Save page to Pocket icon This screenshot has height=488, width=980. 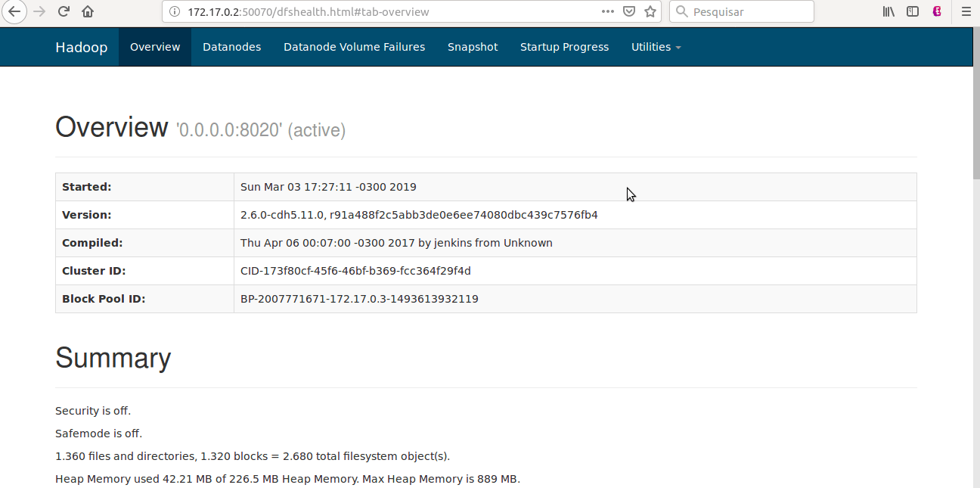point(629,11)
